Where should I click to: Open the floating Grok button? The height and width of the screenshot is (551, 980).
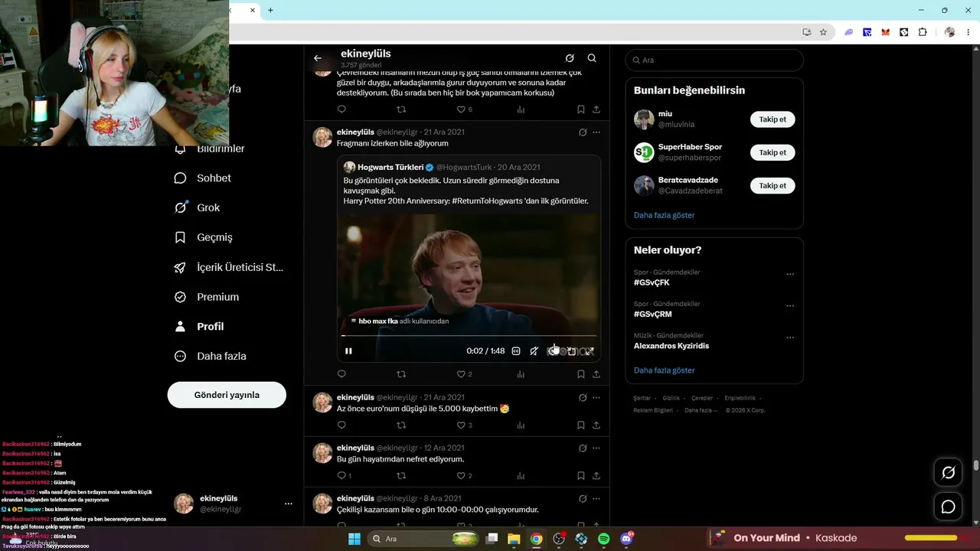(948, 473)
